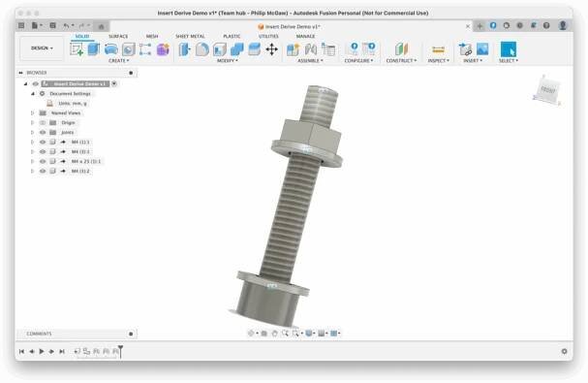The image size is (588, 383).
Task: Pin the Comments panel using its dot
Action: tap(131, 334)
